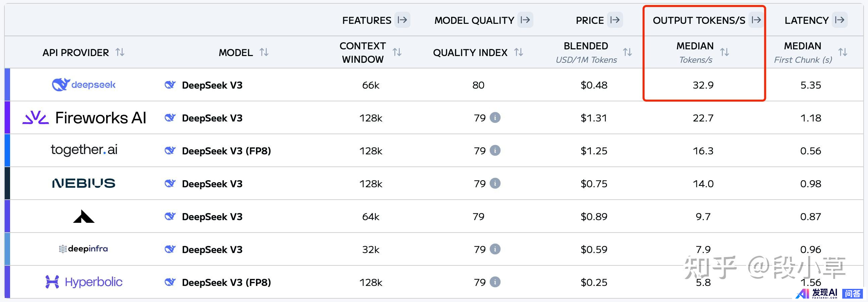Click the NEBIUS provider logo
Viewport: 868px width, 302px height.
tap(84, 183)
